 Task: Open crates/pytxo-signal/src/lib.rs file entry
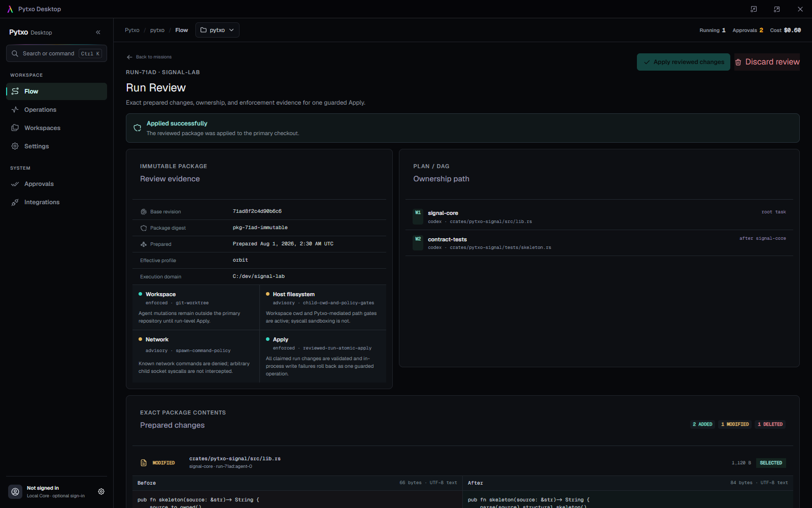[x=234, y=459]
